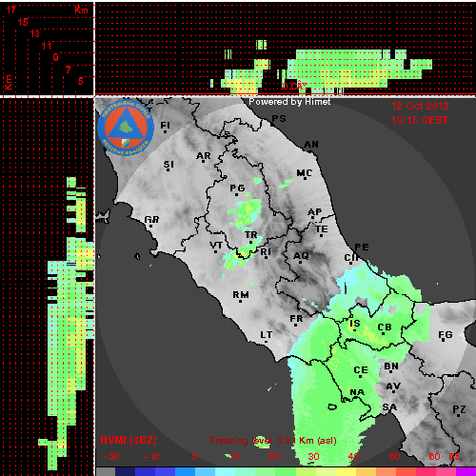Click the FR city label
This screenshot has height=476, width=476.
296,319
